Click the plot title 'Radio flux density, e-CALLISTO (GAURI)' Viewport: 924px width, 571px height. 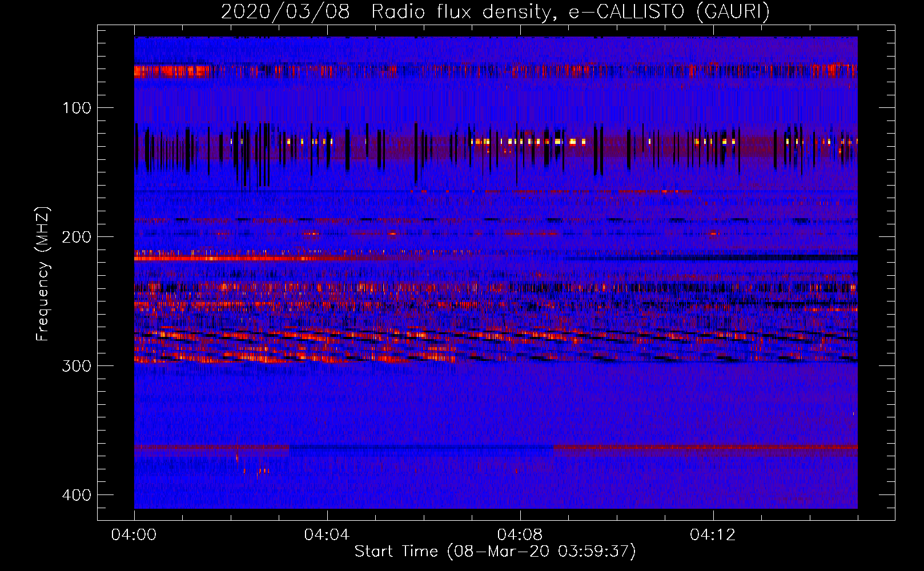coord(571,11)
